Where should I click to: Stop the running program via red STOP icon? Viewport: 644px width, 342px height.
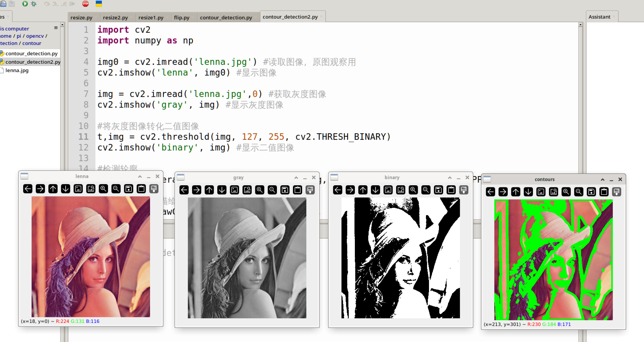tap(85, 4)
